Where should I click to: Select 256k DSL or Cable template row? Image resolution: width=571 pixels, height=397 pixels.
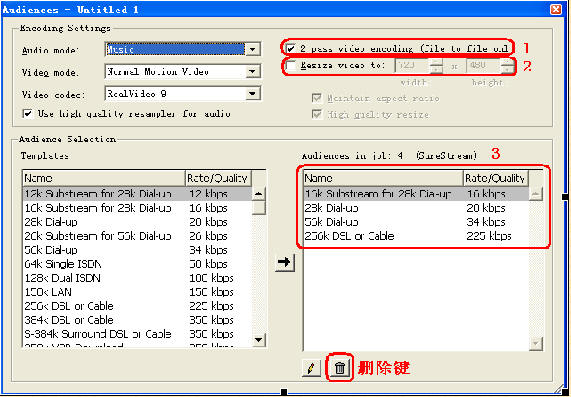point(137,306)
